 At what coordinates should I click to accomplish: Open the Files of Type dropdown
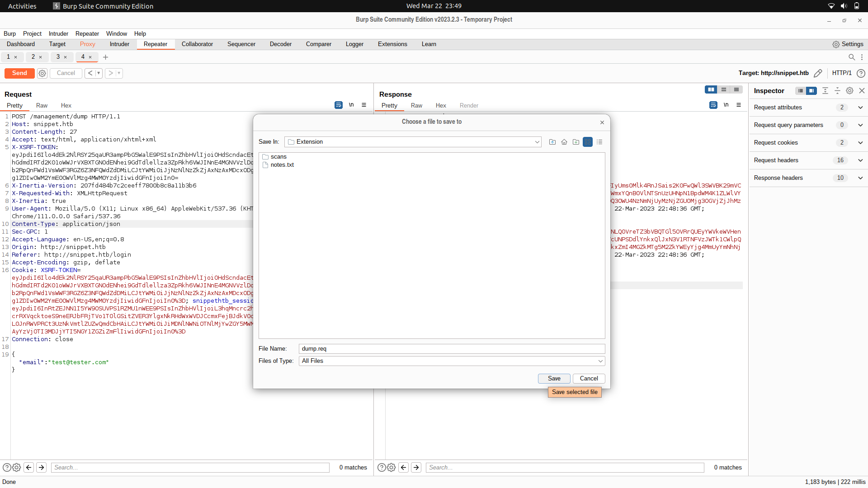(x=600, y=361)
